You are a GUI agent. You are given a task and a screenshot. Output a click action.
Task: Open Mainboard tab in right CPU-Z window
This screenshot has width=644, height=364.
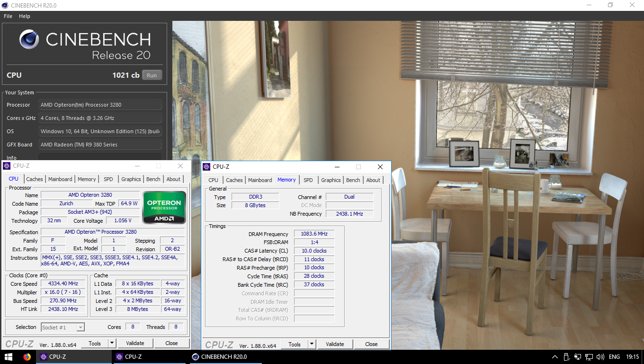[260, 180]
